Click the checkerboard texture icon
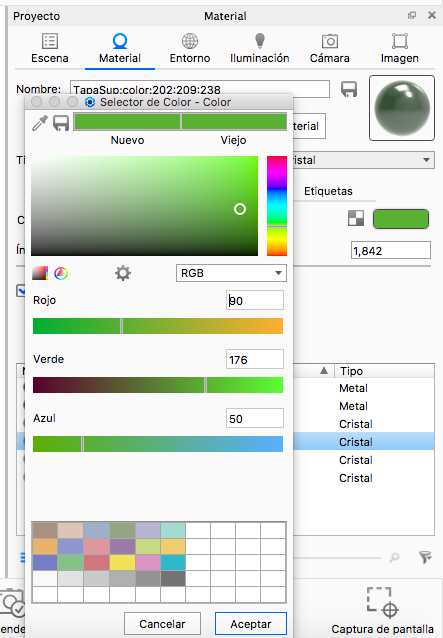Viewport: 443px width, 638px height. tap(356, 218)
